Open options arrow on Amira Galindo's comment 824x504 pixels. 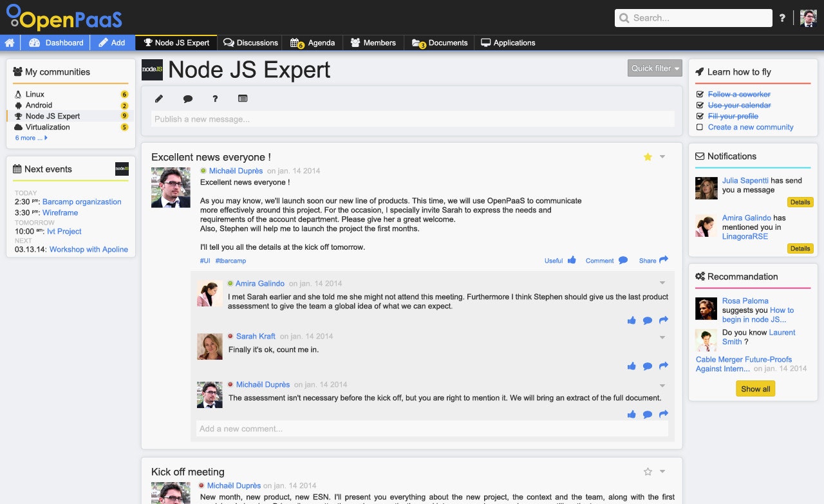(662, 283)
